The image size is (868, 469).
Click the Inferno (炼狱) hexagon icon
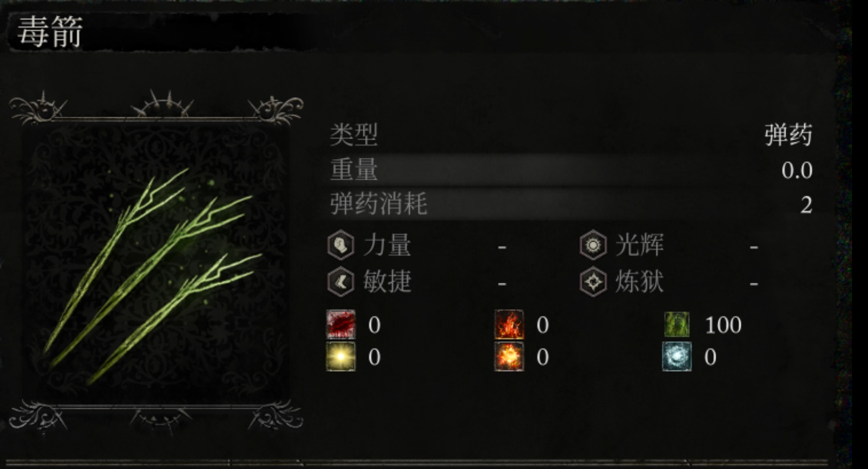[x=593, y=282]
